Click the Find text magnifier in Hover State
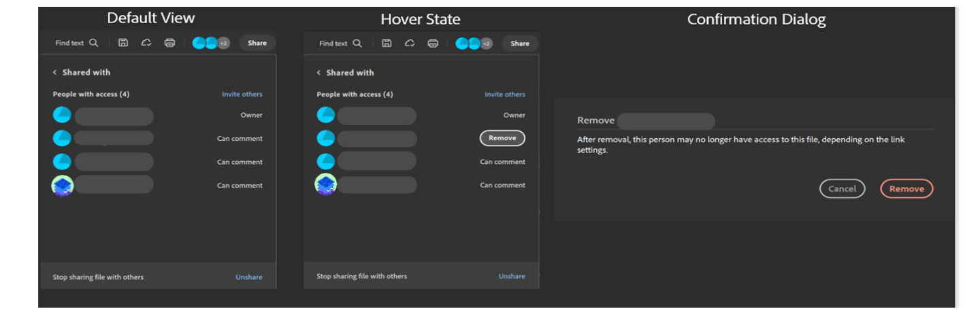Viewport: 980px width, 317px height. coord(357,44)
